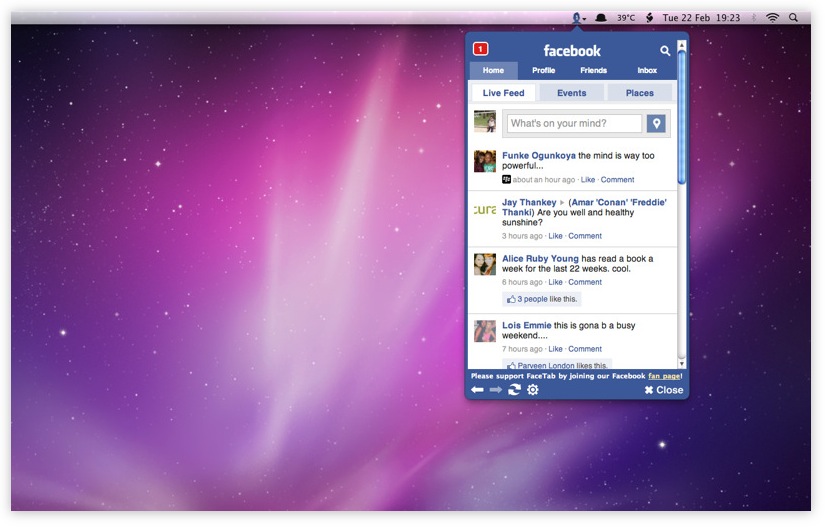Image resolution: width=825 pixels, height=529 pixels.
Task: Open Lois Emmie's profile link
Action: [527, 326]
